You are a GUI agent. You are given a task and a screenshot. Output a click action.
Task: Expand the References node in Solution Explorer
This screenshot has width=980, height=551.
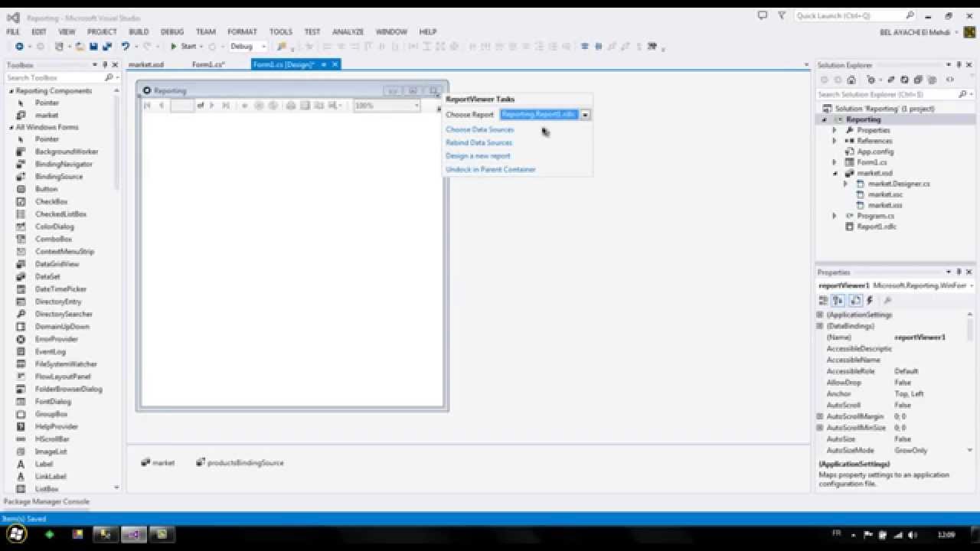[835, 141]
